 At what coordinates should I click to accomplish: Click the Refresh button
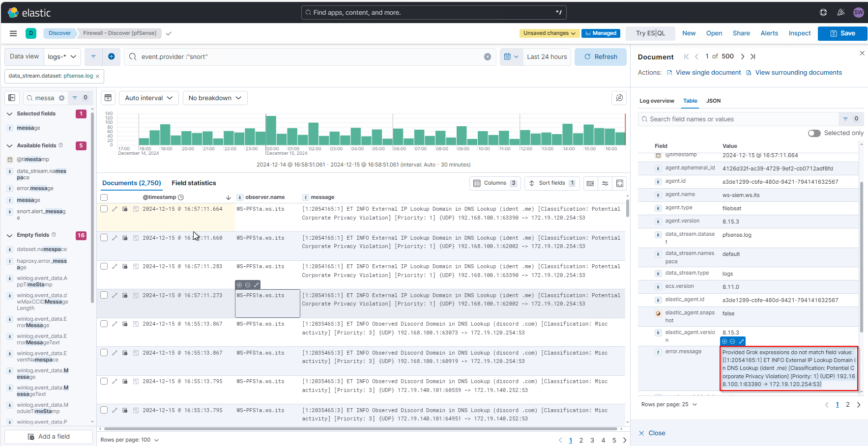(x=601, y=57)
